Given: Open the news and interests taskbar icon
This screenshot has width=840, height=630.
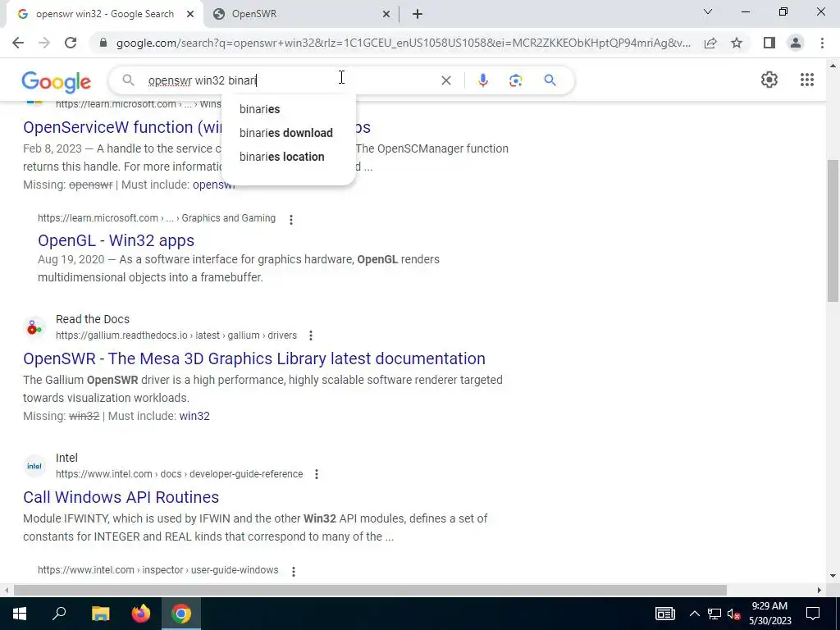Looking at the screenshot, I should point(664,614).
